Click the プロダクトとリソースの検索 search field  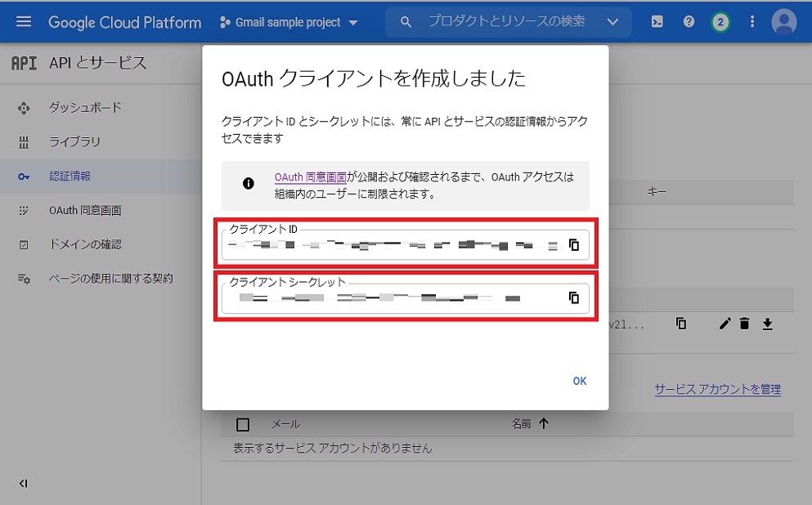[x=507, y=22]
